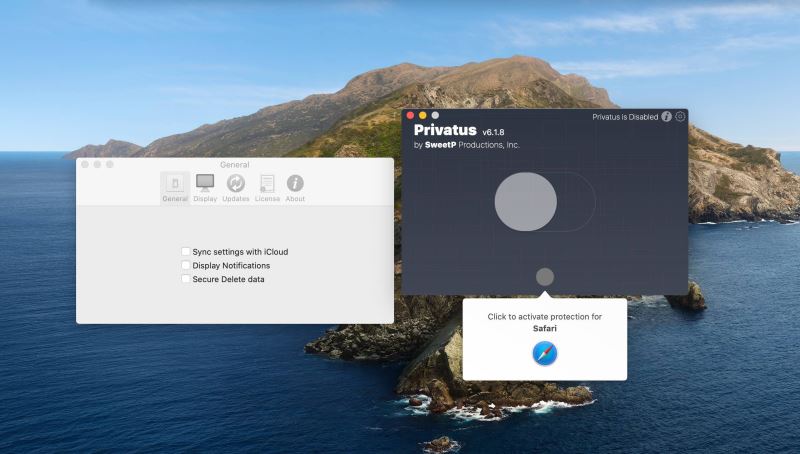Open Privatus settings gear icon
This screenshot has width=800, height=454.
click(680, 116)
